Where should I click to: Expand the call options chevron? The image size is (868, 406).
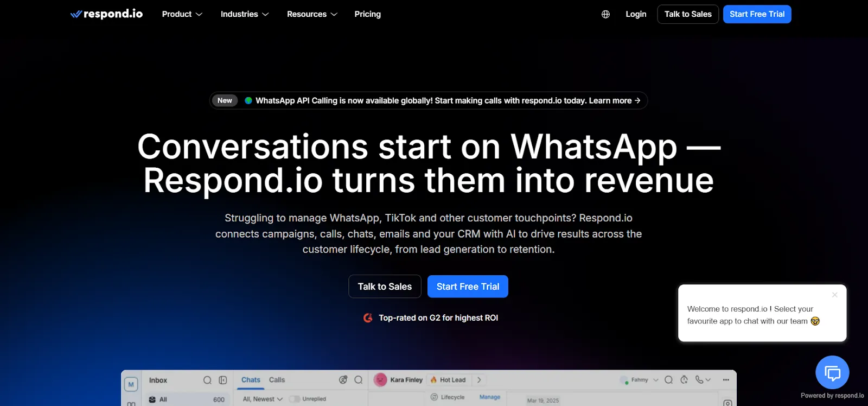coord(708,380)
